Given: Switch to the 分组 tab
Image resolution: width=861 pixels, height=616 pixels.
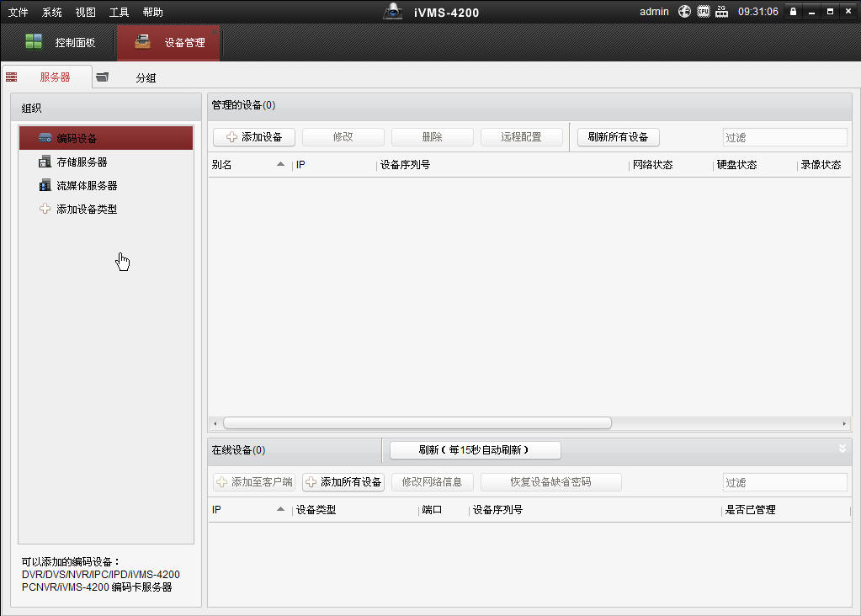Looking at the screenshot, I should [145, 76].
